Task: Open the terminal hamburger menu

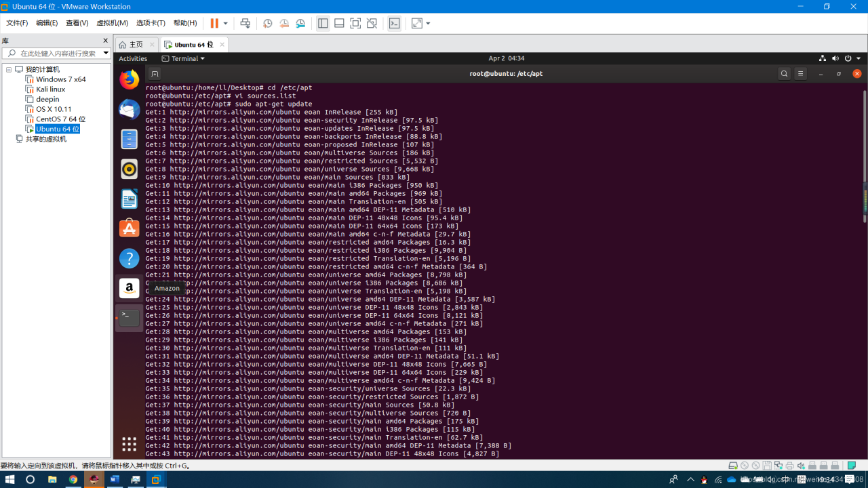Action: tap(800, 74)
